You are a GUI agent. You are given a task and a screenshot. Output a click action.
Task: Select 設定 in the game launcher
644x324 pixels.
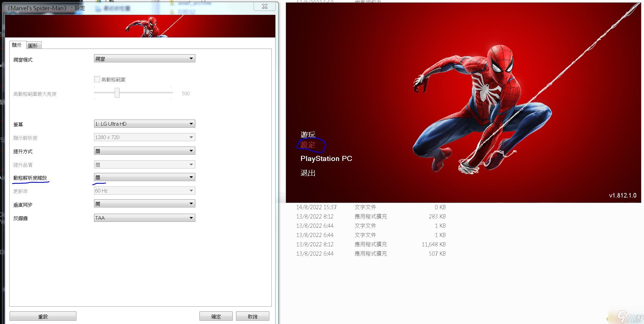tap(308, 145)
